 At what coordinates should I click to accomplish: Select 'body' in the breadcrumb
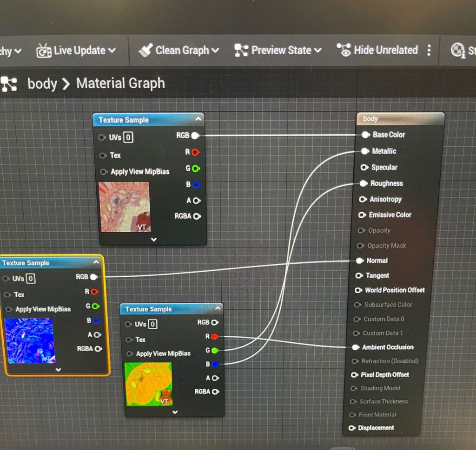point(42,84)
